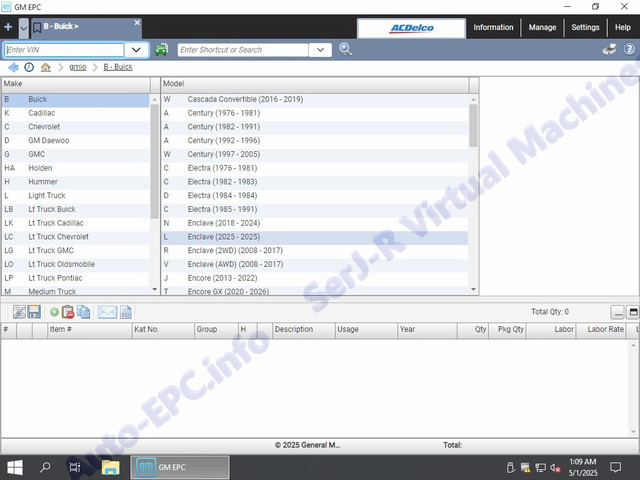This screenshot has height=480, width=640.
Task: Sort by Description column header
Action: (304, 330)
